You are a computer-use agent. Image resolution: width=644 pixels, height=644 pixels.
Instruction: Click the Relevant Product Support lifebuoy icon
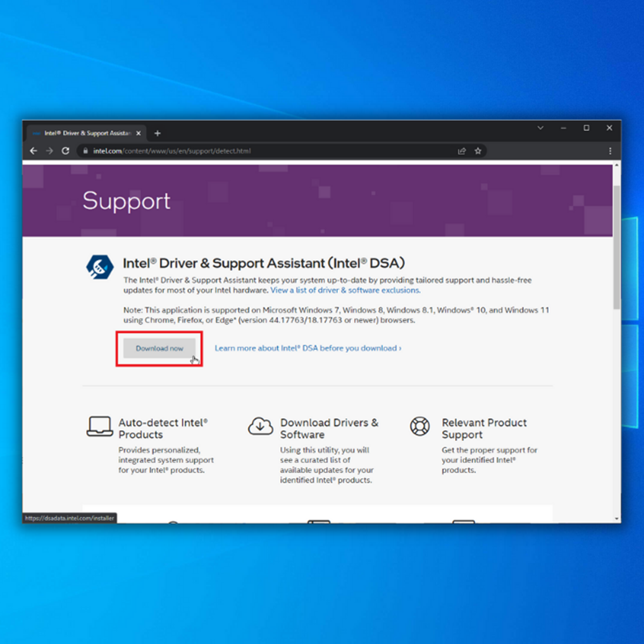point(420,426)
